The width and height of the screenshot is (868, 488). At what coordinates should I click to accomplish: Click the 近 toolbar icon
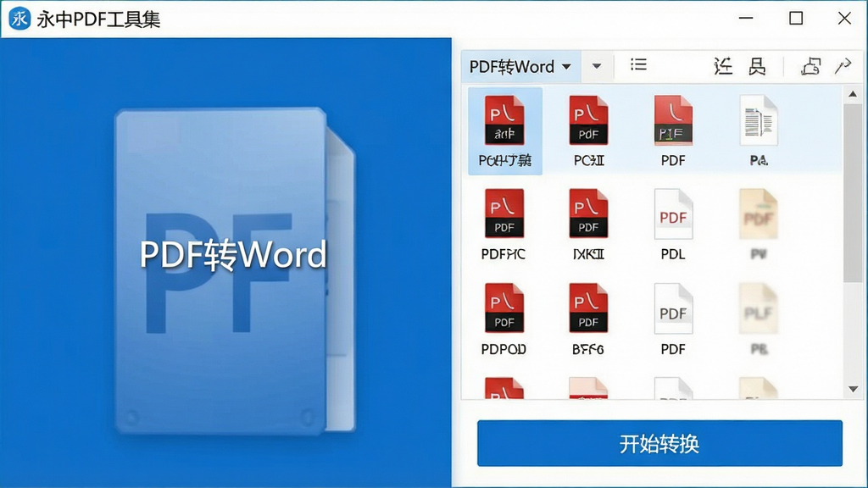[723, 66]
